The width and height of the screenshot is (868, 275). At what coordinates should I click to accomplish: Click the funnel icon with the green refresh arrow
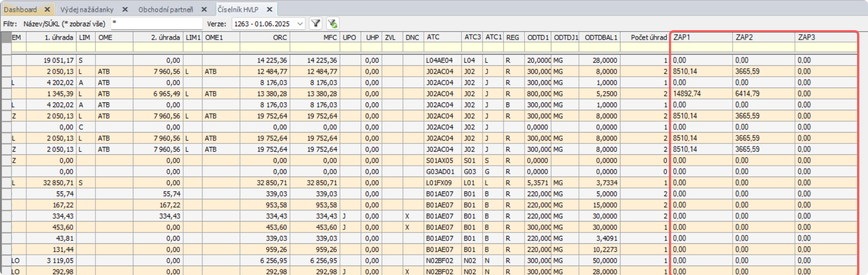coord(332,23)
